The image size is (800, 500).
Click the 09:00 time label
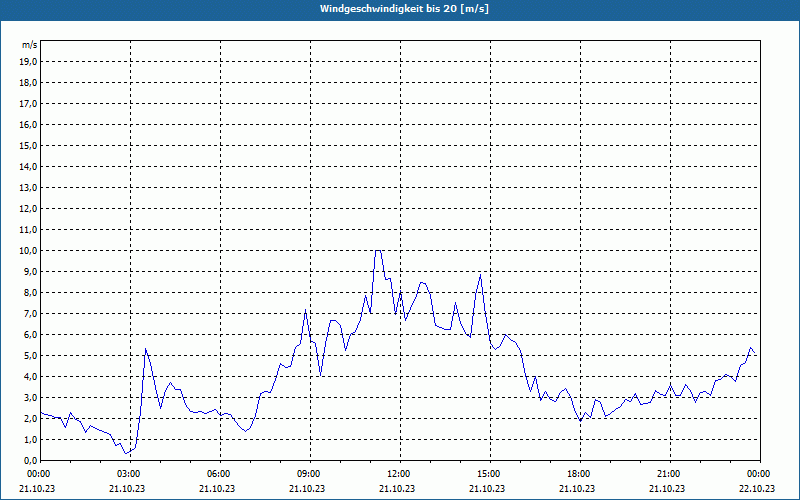click(x=307, y=474)
